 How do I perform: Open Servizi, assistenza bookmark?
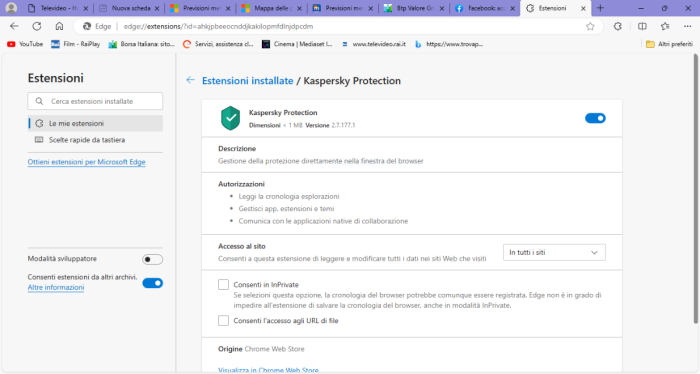click(x=218, y=44)
